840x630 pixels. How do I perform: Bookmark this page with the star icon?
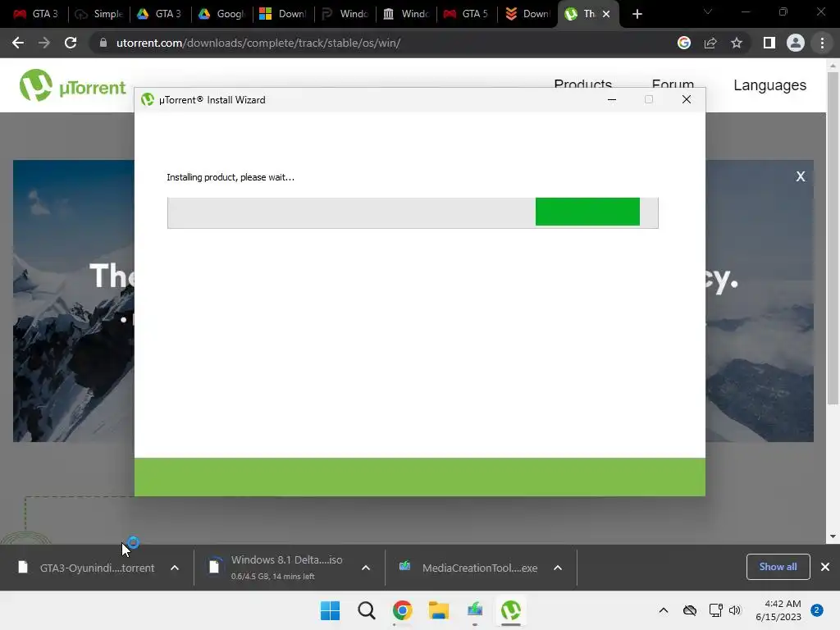point(737,43)
